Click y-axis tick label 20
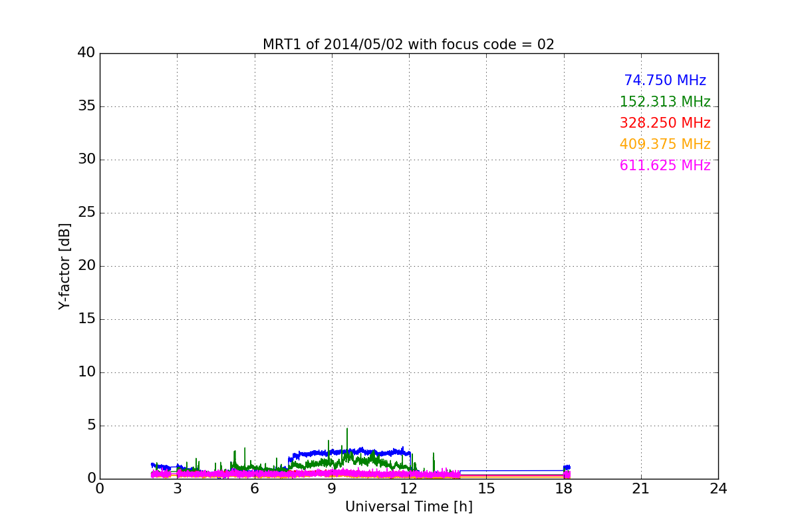The width and height of the screenshot is (798, 532). pyautogui.click(x=86, y=266)
